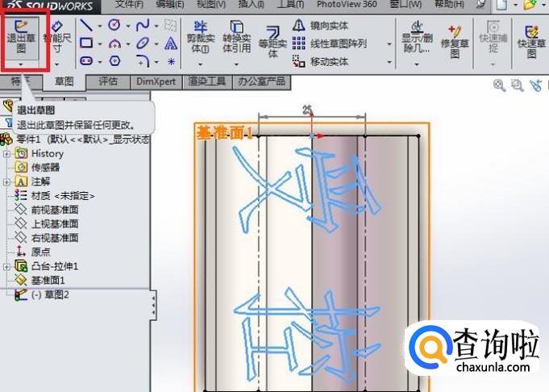Select the Centerpoint Arc tool
This screenshot has width=549, height=392.
pos(114,44)
